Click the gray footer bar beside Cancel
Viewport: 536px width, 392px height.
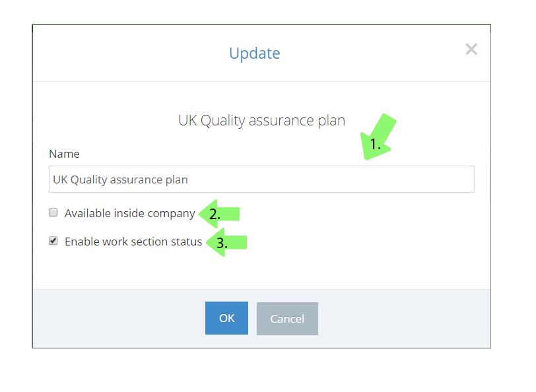[x=403, y=319]
